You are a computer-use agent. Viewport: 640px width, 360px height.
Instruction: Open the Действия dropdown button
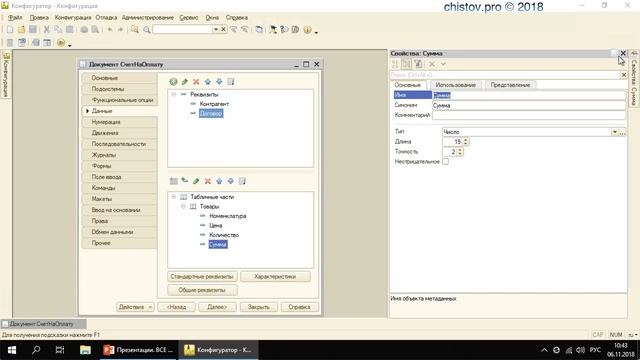[135, 307]
